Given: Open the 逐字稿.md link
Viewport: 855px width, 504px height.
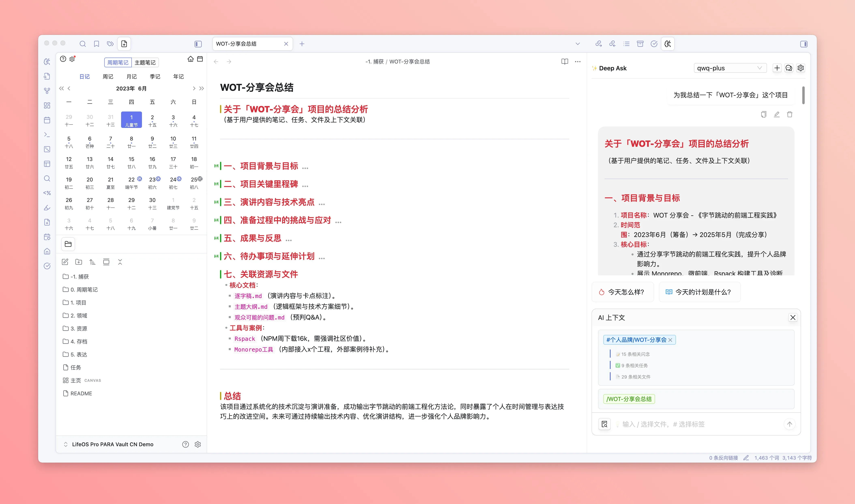Looking at the screenshot, I should click(x=248, y=296).
